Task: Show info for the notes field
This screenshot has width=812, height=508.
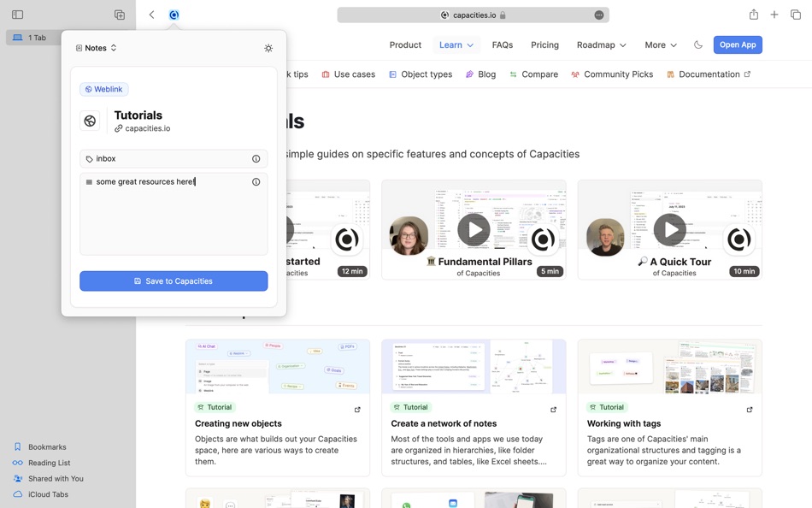Action: [256, 182]
